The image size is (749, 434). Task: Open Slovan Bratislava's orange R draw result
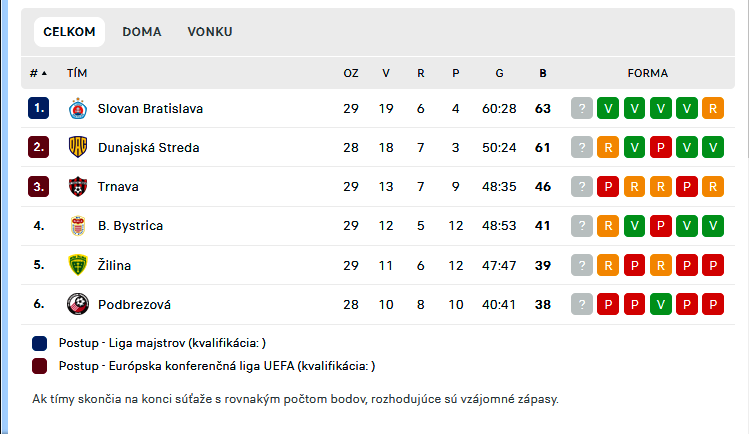(x=713, y=108)
